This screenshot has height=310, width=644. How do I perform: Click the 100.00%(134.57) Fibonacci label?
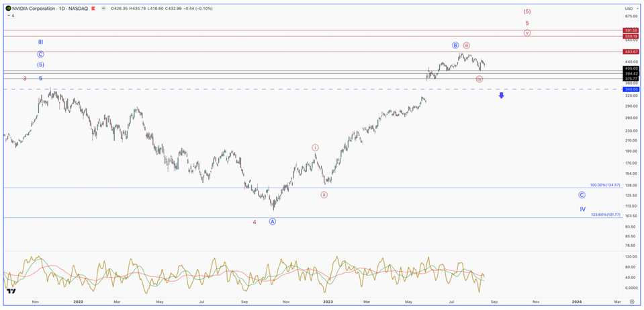click(604, 186)
